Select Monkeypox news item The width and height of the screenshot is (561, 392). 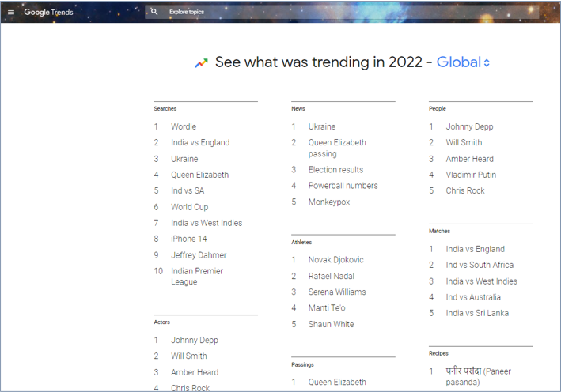[329, 202]
